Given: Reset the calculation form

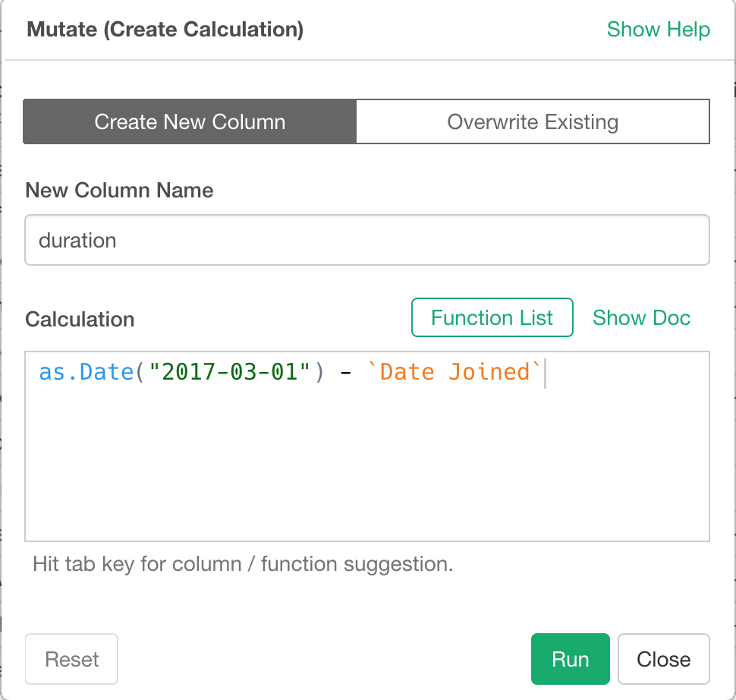Looking at the screenshot, I should [71, 658].
